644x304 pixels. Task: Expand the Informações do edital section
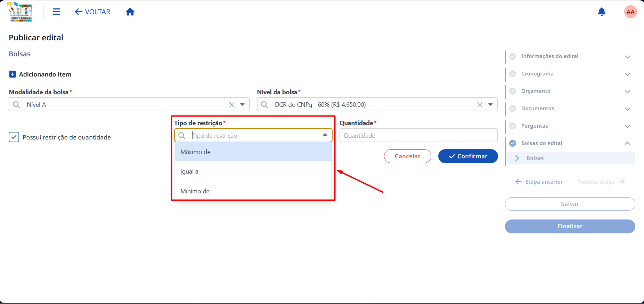click(627, 57)
